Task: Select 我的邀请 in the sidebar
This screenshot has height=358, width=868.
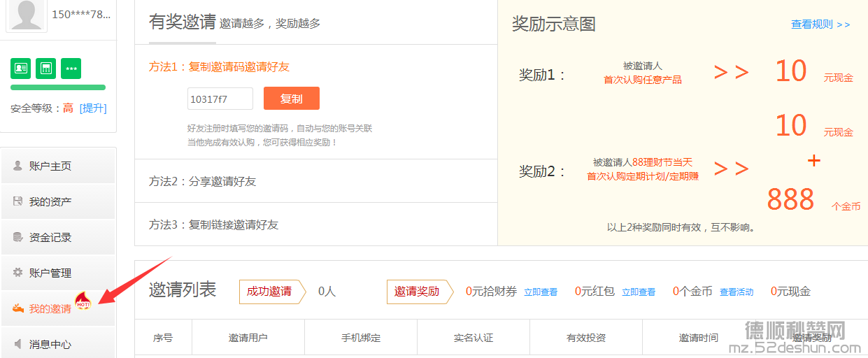Action: (58, 308)
